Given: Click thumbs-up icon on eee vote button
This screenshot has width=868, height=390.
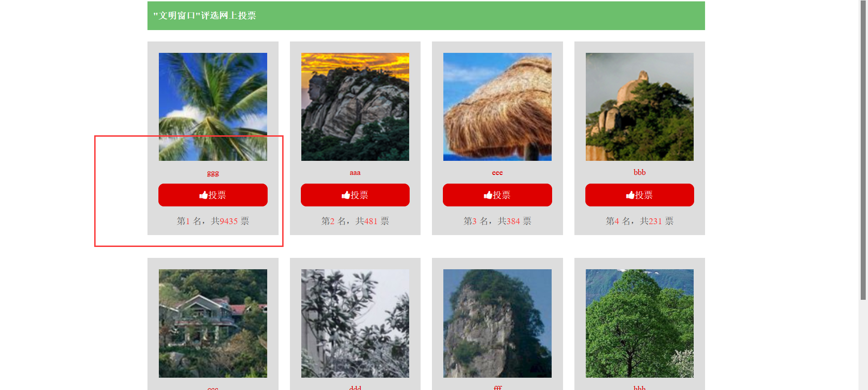Looking at the screenshot, I should click(x=488, y=195).
